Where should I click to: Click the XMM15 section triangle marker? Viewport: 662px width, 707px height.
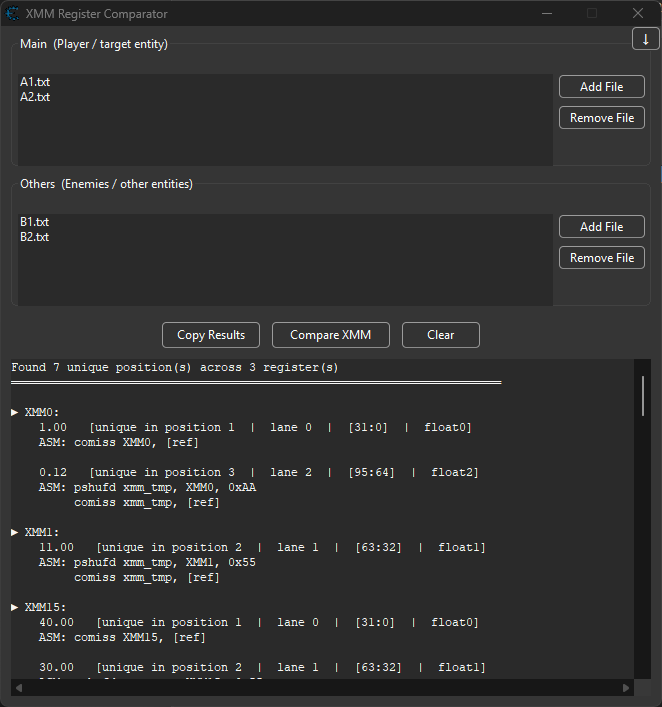tap(15, 607)
